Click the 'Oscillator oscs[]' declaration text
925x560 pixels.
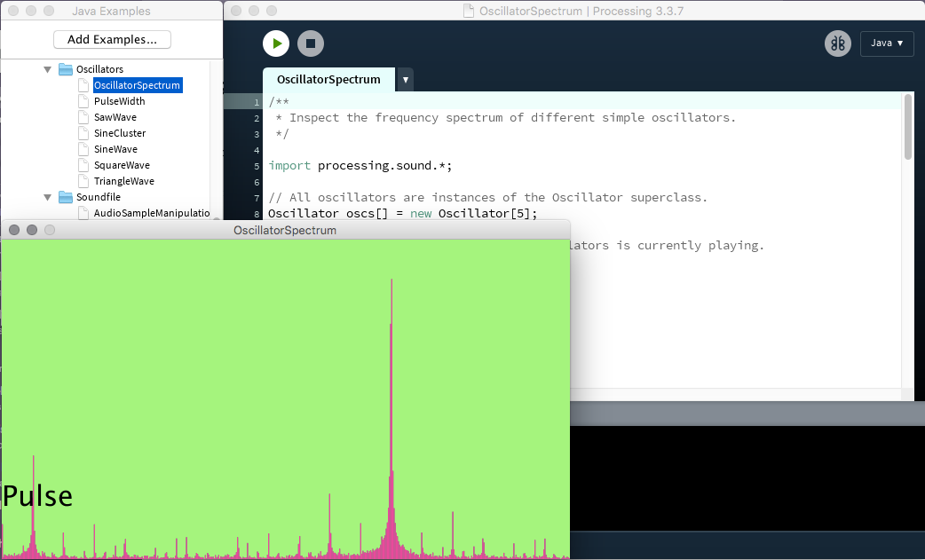tap(328, 213)
